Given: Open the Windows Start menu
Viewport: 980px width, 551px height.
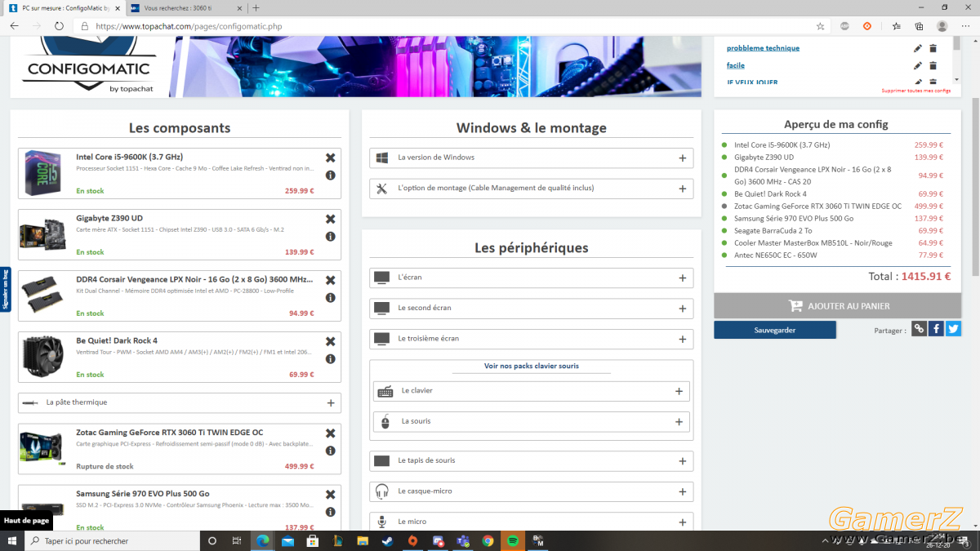Looking at the screenshot, I should pos(12,540).
